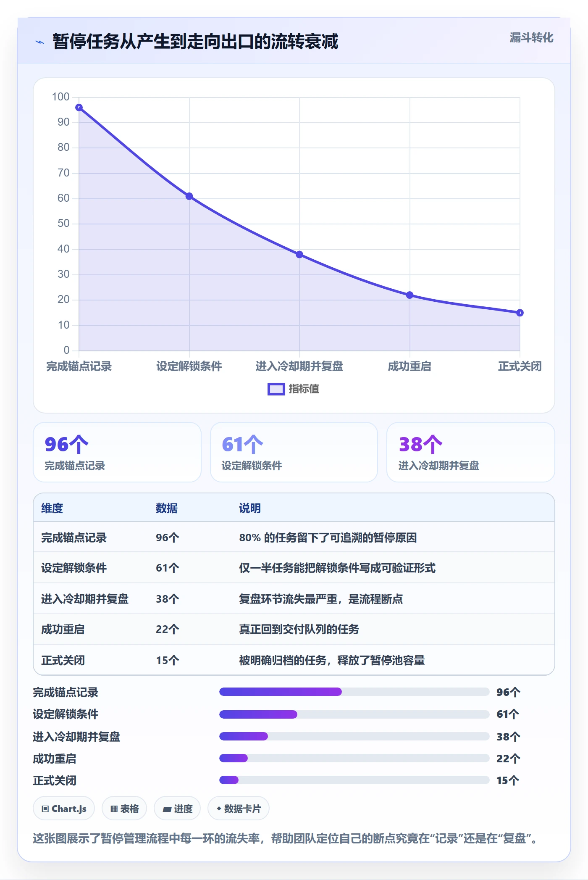Click the chart point at 成功重启
Screen dimensions: 588x880
(410, 295)
